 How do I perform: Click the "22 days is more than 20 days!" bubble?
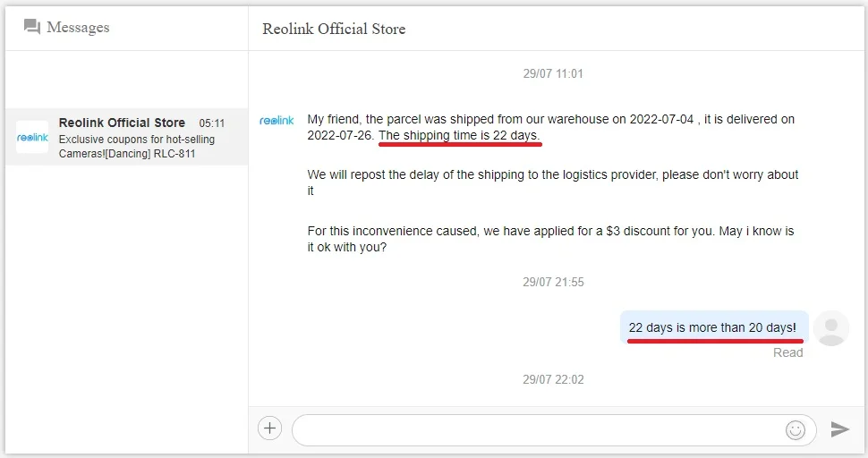712,327
